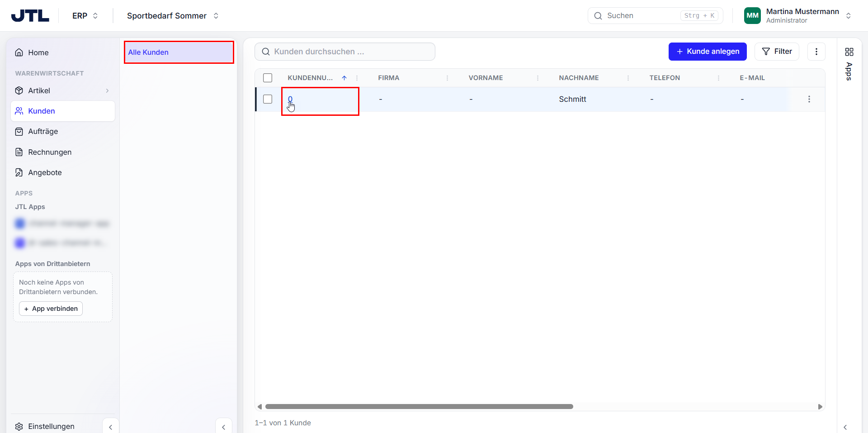The image size is (868, 433).
Task: Open customer number 0 link
Action: pos(290,99)
